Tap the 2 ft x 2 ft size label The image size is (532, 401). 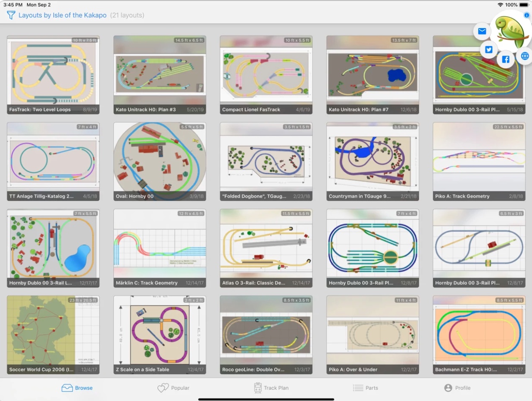point(194,300)
